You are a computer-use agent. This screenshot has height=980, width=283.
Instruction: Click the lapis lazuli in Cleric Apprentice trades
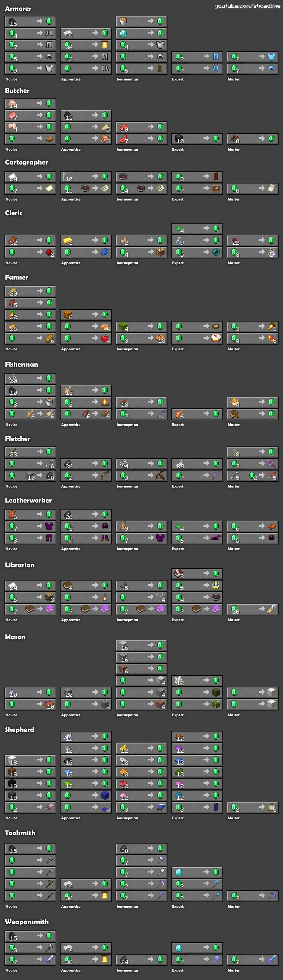[105, 252]
